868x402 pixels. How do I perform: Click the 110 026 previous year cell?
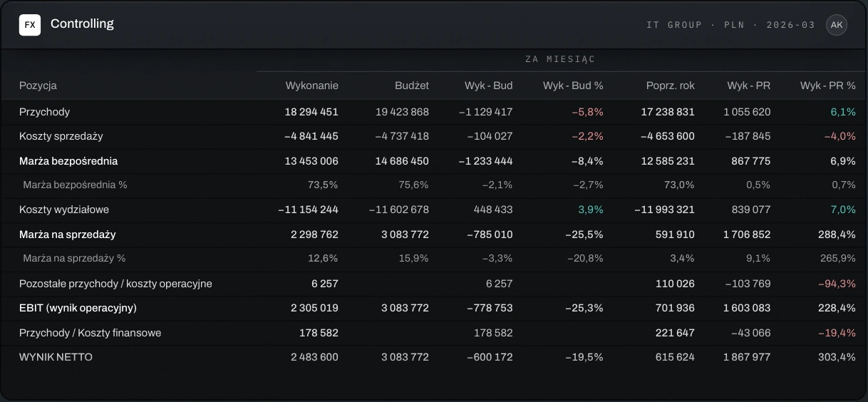675,284
